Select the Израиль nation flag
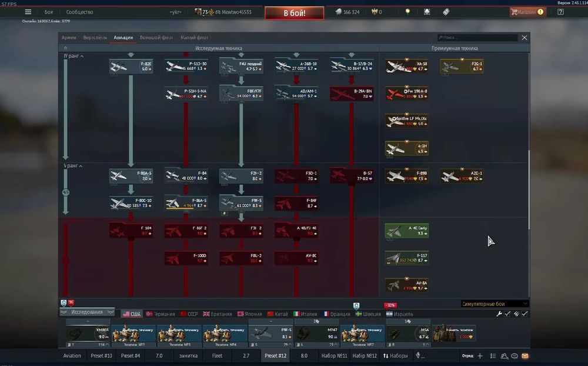The height and width of the screenshot is (366, 588). [400, 314]
